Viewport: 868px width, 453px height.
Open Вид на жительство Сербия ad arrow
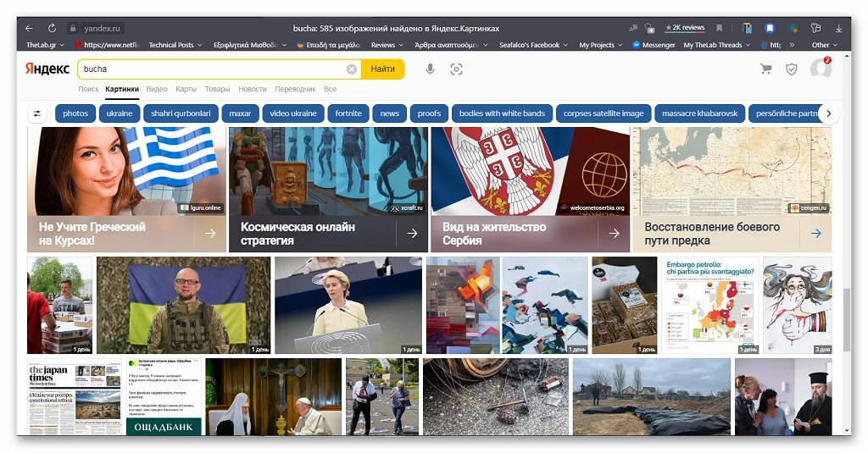point(614,234)
